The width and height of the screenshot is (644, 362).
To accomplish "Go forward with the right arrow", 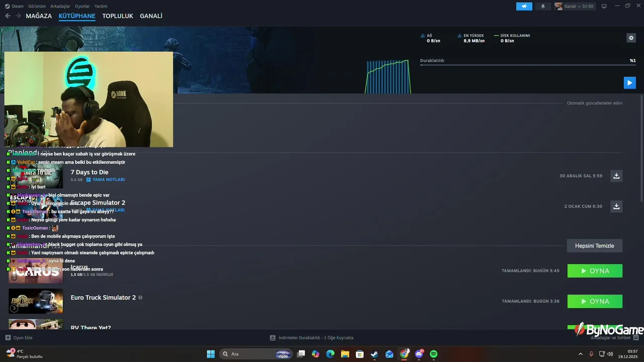I will point(18,16).
